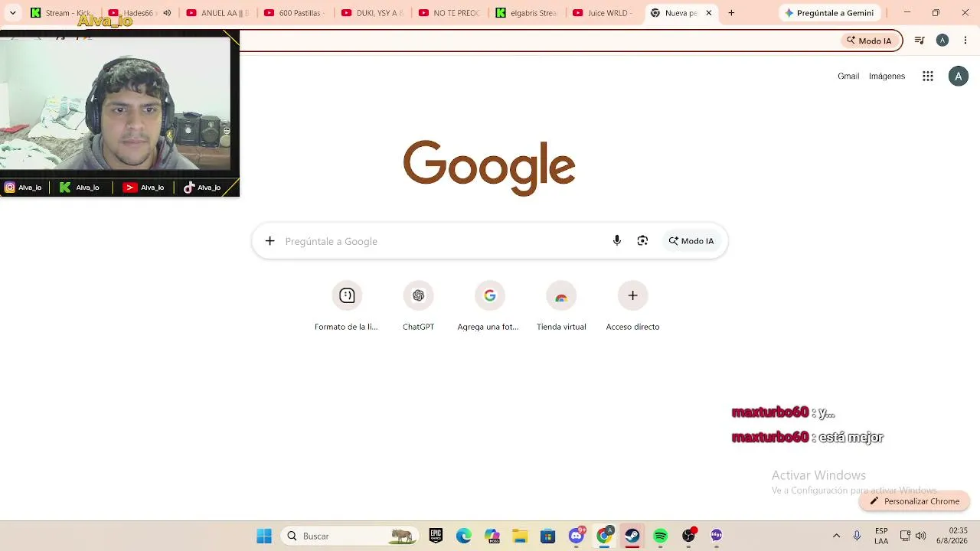Open the network and volume tray icons
980x551 pixels.
pos(913,536)
